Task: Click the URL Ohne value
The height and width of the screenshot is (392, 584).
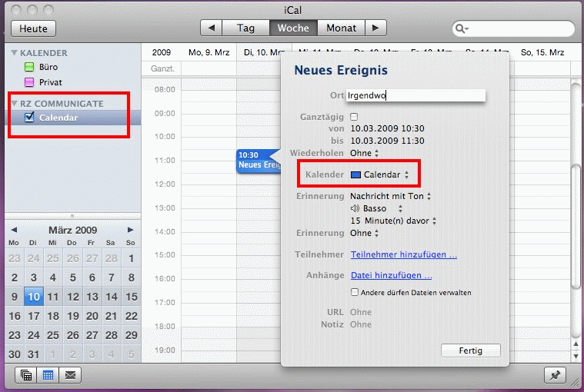Action: pyautogui.click(x=361, y=312)
